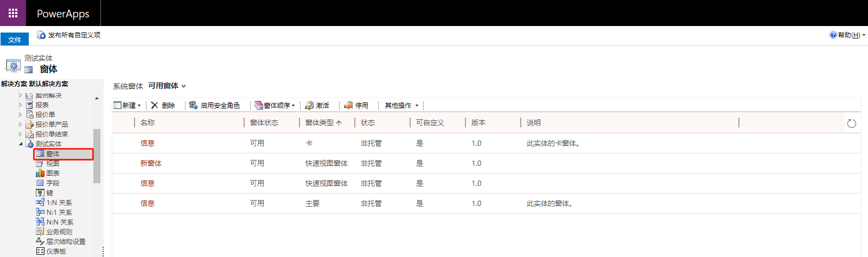Click the 报价单 tree icon
Image resolution: width=868 pixels, height=257 pixels.
pos(30,114)
